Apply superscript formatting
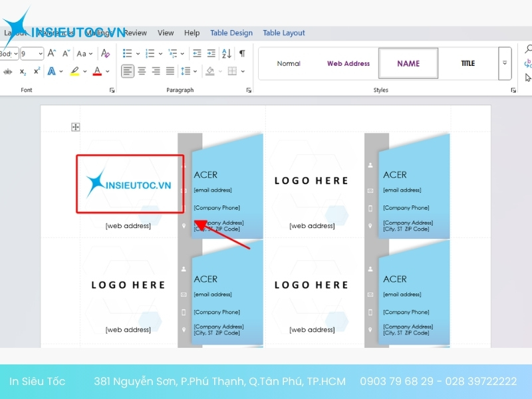The height and width of the screenshot is (399, 532). click(x=37, y=71)
